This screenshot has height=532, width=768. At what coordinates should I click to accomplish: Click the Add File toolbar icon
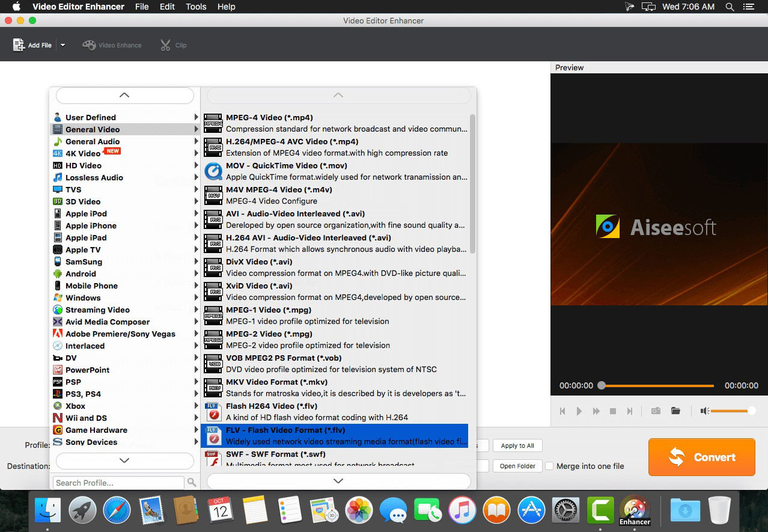point(19,45)
